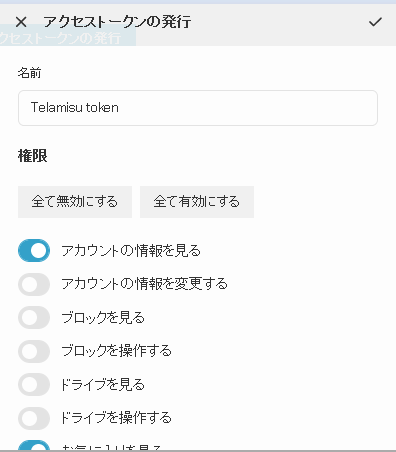Click the 全て無効にする button
396x452 pixels.
click(75, 202)
